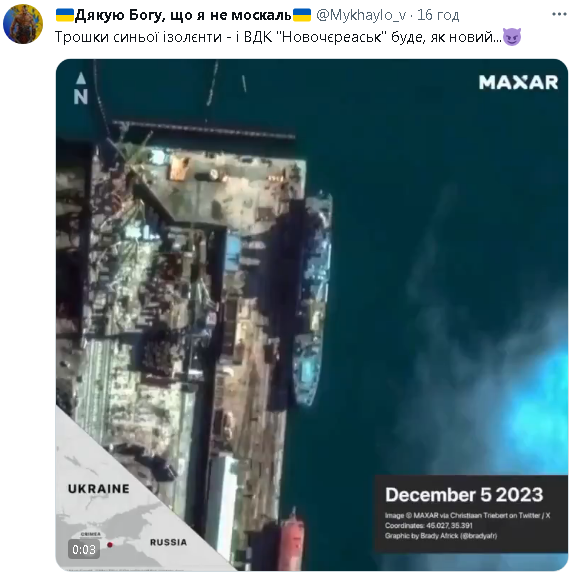Click the RUSSIA label on the inset map
This screenshot has height=574, width=584.
coord(168,542)
